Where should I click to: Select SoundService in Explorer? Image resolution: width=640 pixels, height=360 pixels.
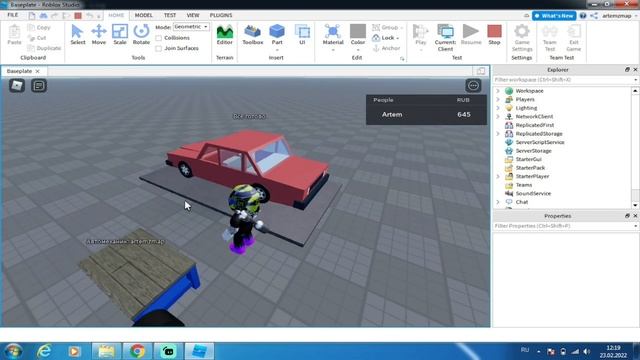(x=533, y=193)
